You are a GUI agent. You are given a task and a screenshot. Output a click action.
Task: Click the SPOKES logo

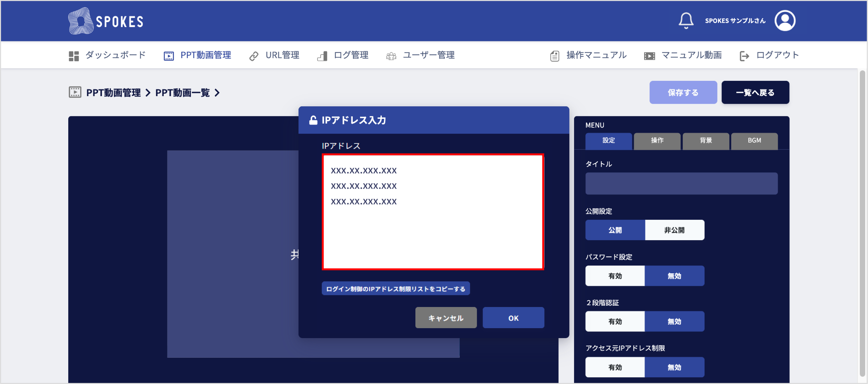tap(106, 21)
